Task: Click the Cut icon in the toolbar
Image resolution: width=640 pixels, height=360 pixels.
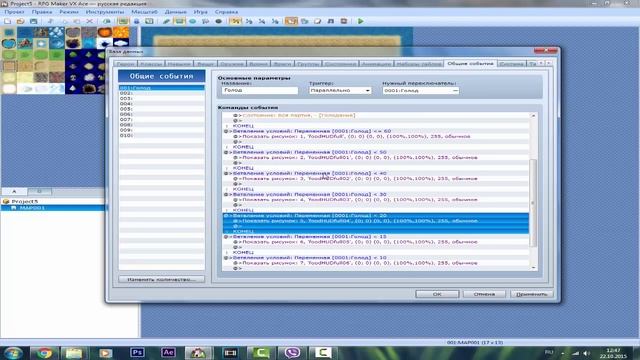Action: point(51,21)
